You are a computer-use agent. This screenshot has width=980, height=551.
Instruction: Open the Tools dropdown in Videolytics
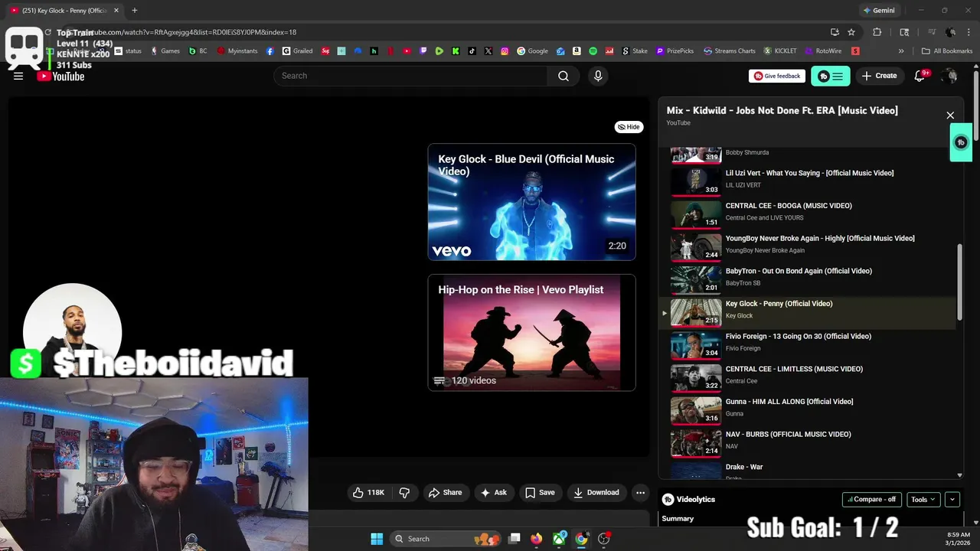[x=923, y=500]
